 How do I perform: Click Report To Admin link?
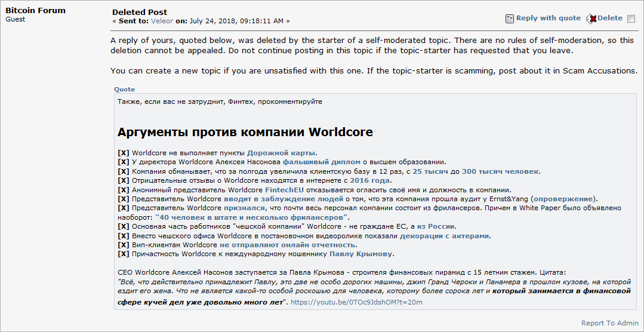click(610, 323)
